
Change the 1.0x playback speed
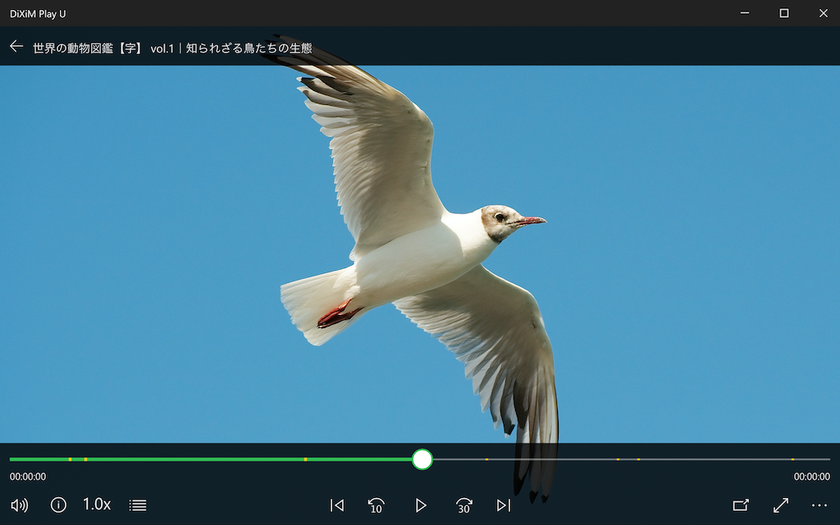coord(96,504)
